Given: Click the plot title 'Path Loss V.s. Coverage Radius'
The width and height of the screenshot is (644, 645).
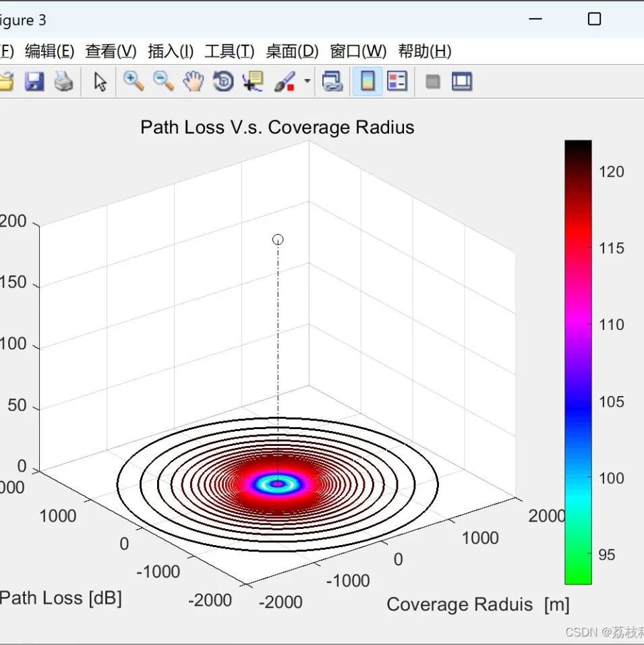Looking at the screenshot, I should 277,127.
